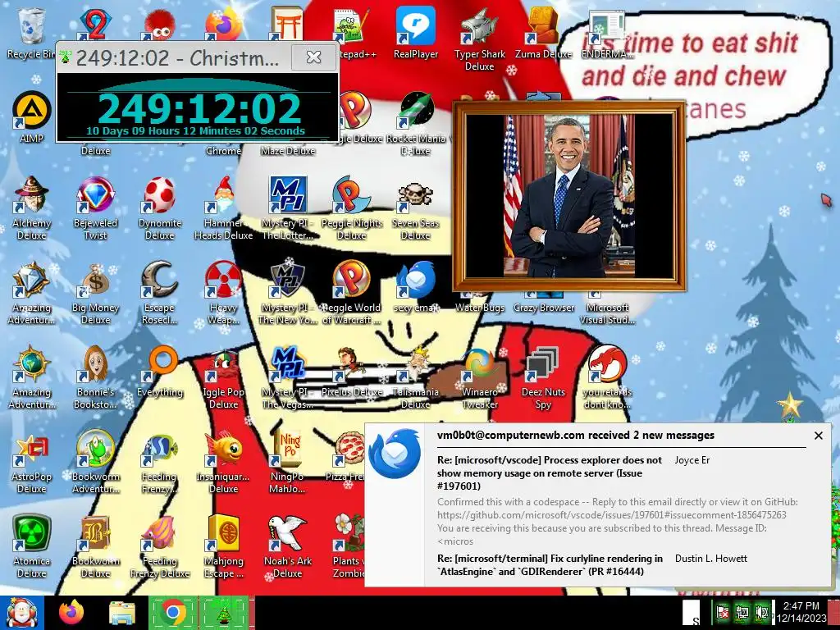Open the Seven Seas Deluxe skull icon

point(416,208)
